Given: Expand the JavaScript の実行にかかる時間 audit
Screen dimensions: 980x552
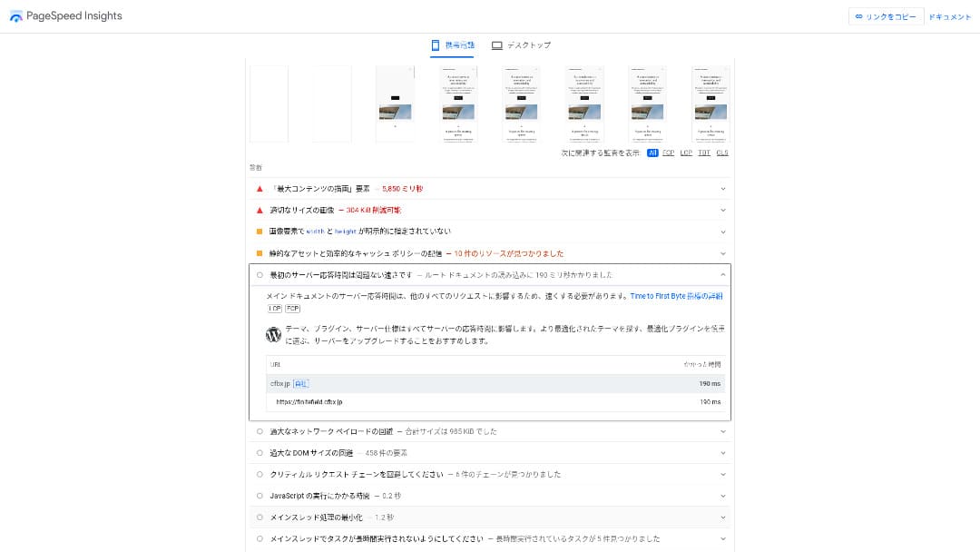Looking at the screenshot, I should [x=723, y=496].
